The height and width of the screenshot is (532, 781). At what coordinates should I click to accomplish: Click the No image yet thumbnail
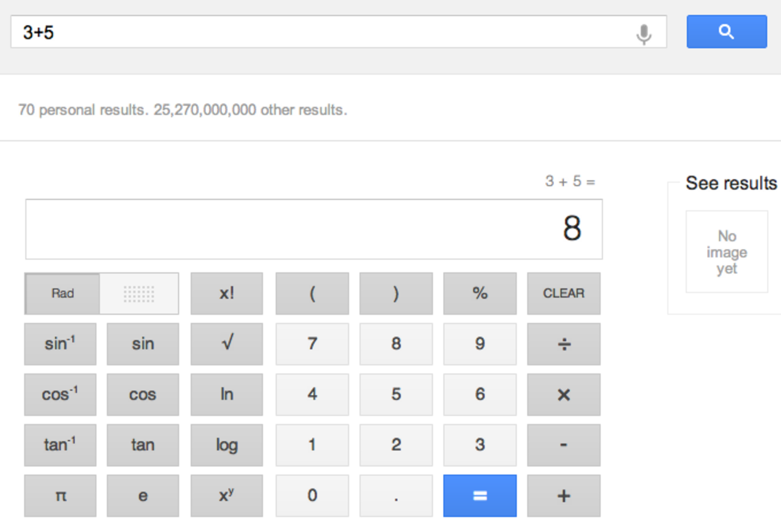[x=727, y=252]
